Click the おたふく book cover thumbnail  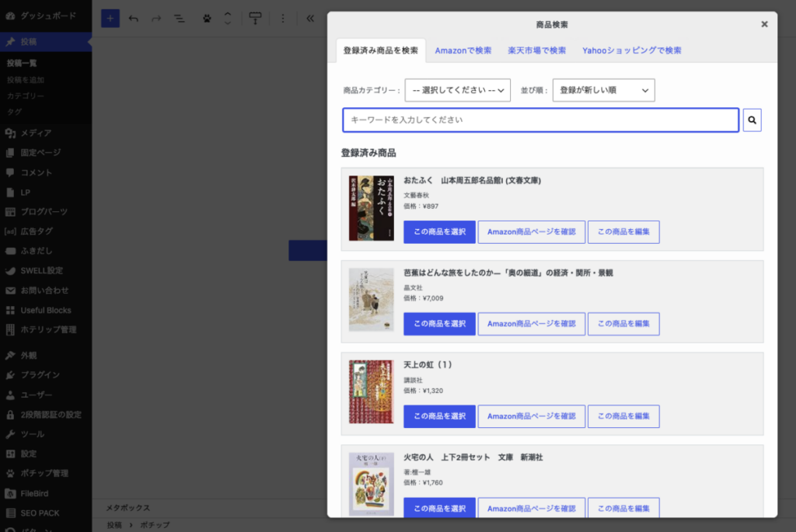tap(371, 208)
